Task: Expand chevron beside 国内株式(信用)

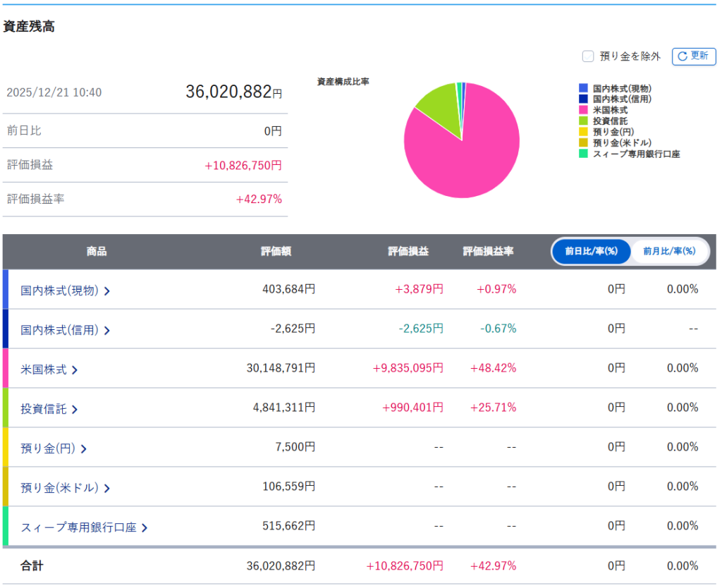Action: pos(107,329)
